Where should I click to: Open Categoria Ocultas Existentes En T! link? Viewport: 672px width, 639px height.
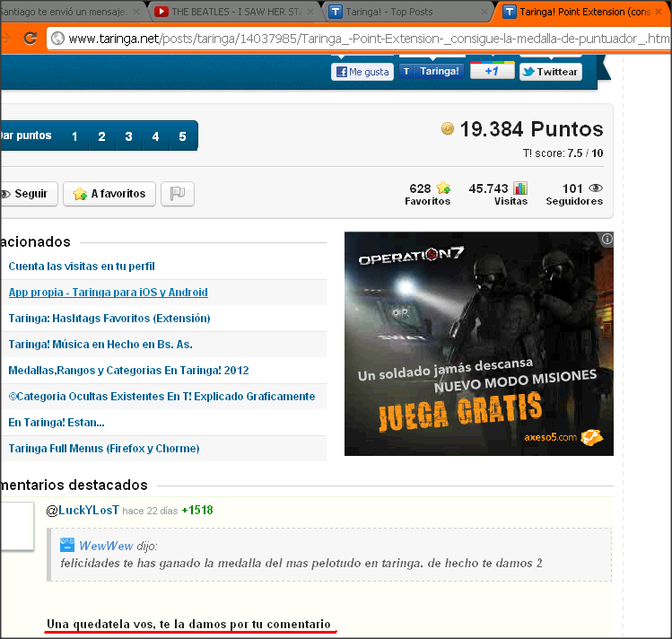pos(161,397)
